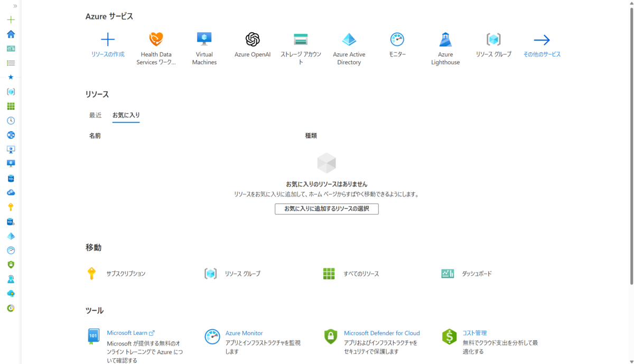Image resolution: width=634 pixels, height=364 pixels.
Task: Open モニター service from Azure services
Action: tap(397, 45)
